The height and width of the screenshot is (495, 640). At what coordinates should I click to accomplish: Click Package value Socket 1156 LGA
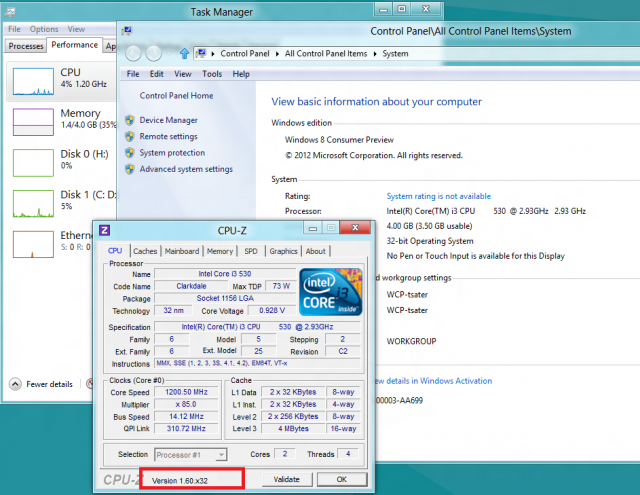click(225, 298)
